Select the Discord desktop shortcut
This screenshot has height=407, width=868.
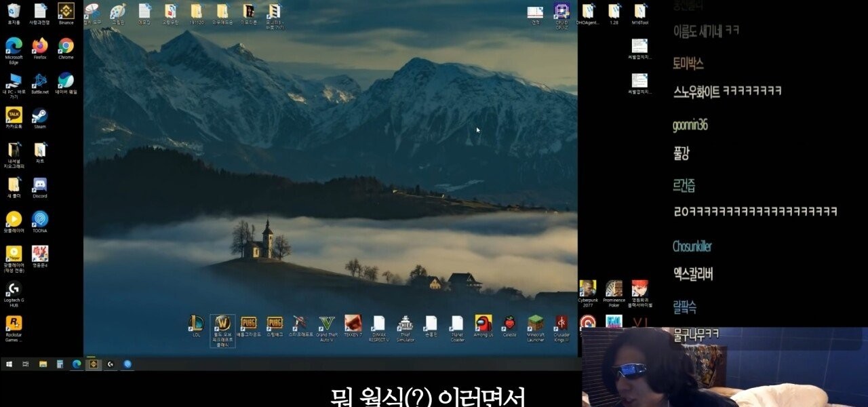pos(40,185)
